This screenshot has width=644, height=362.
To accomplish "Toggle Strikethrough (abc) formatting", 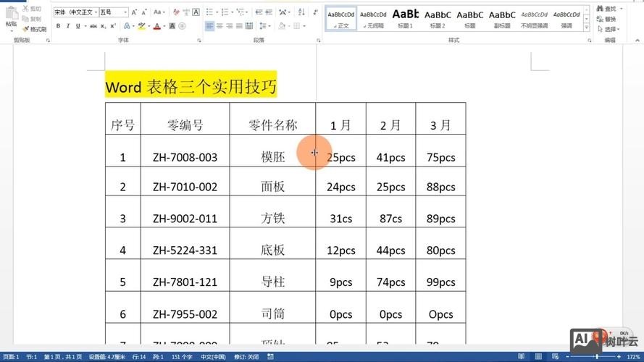I will pos(93,26).
